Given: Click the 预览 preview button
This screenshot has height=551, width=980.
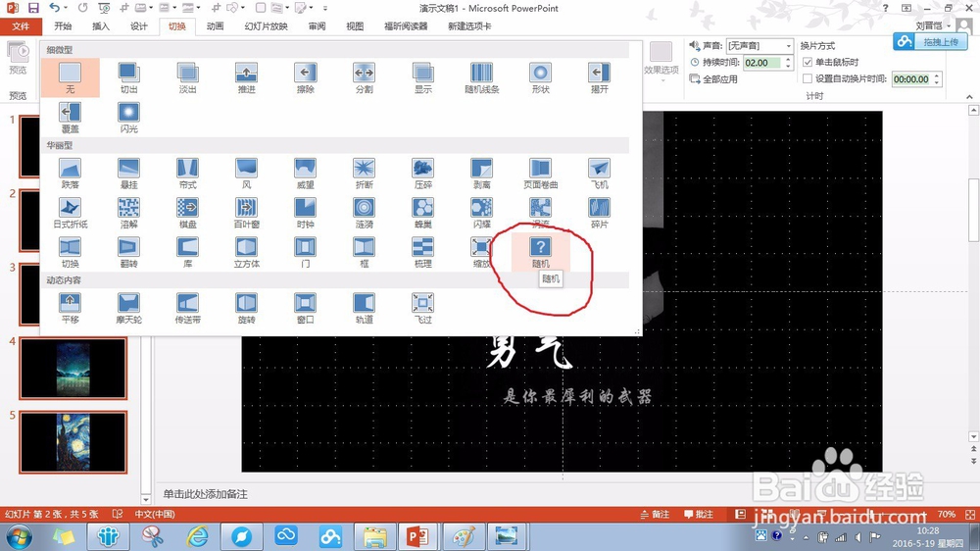Looking at the screenshot, I should coord(18,58).
